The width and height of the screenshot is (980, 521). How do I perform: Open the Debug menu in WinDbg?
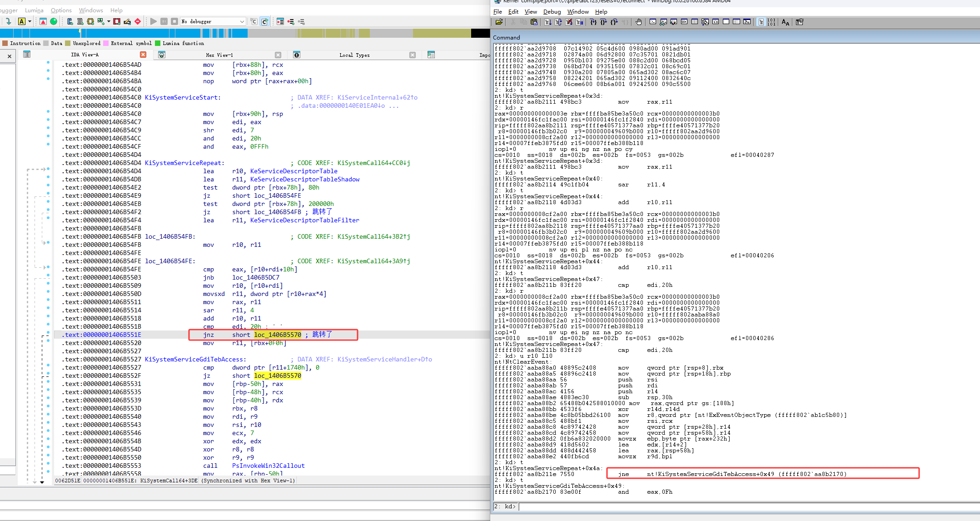click(552, 12)
